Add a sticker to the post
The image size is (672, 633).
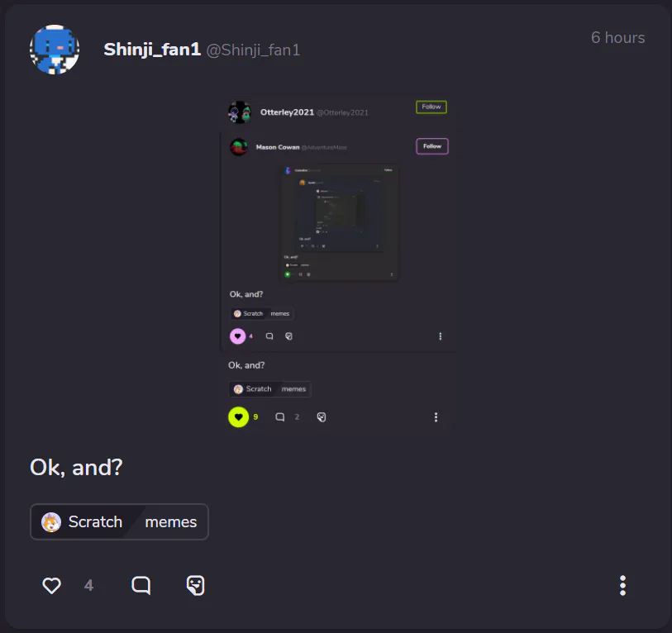tap(195, 585)
